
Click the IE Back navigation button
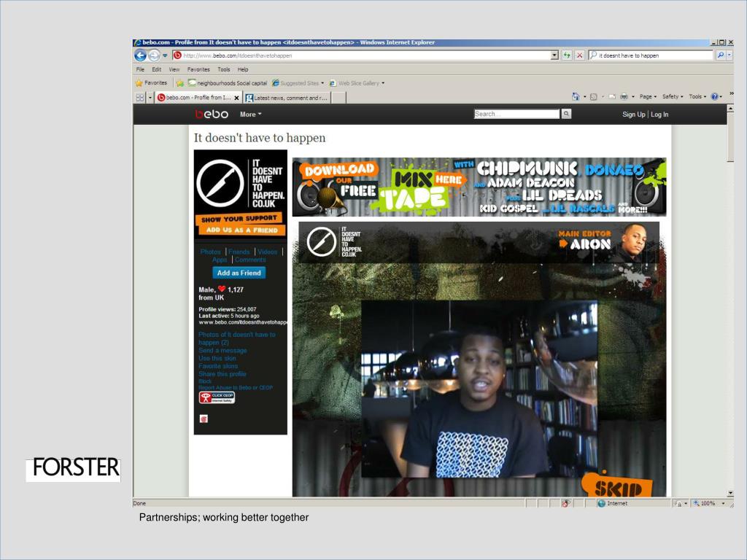140,55
